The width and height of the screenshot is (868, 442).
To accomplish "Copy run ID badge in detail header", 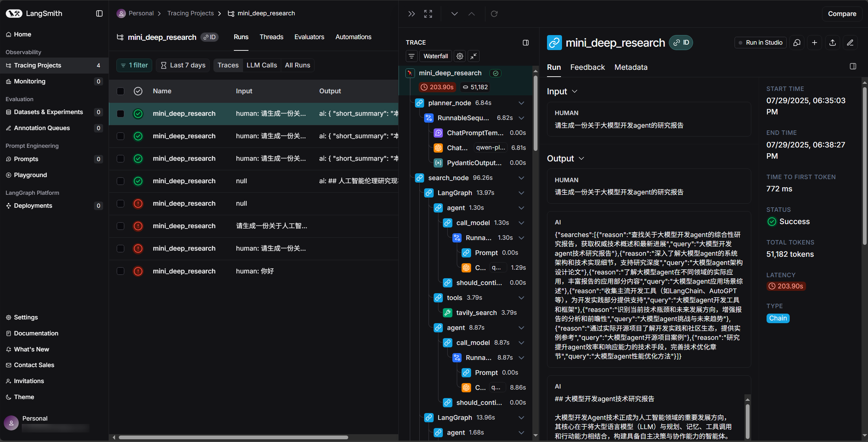I will coord(681,43).
